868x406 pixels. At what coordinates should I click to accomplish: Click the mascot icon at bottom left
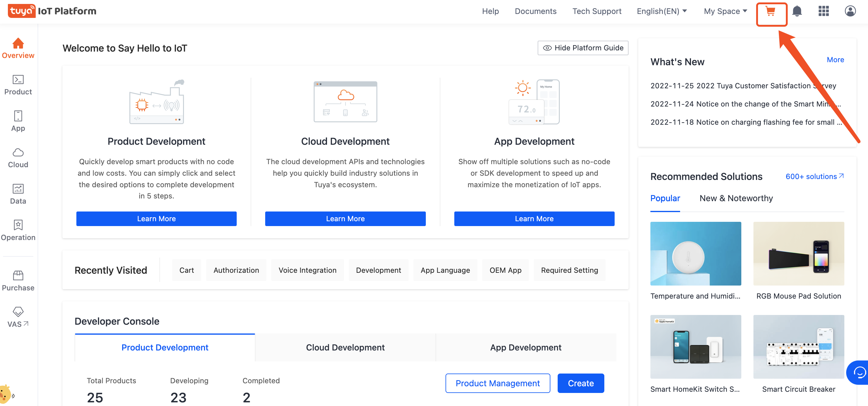coord(6,394)
